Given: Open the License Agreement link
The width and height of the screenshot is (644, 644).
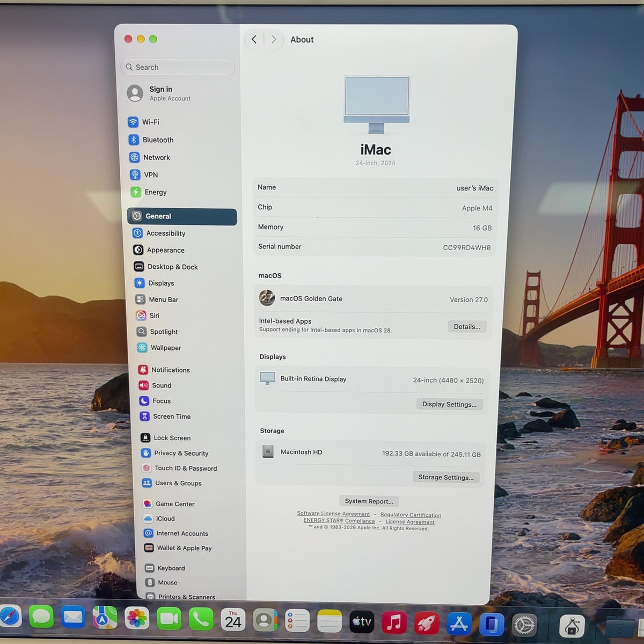Looking at the screenshot, I should tap(410, 522).
